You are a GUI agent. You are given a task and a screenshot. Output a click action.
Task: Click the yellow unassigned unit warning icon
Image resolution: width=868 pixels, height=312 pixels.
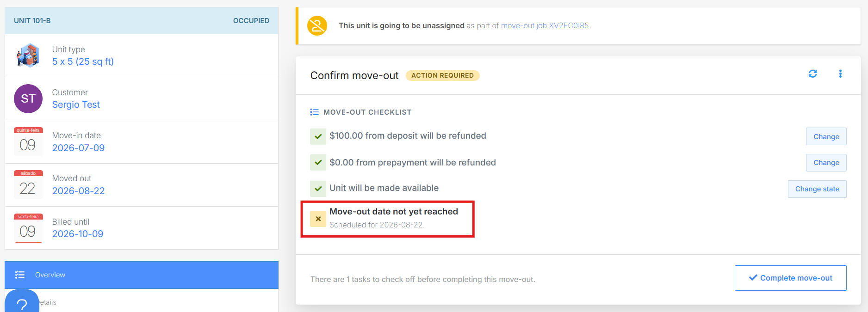point(317,25)
